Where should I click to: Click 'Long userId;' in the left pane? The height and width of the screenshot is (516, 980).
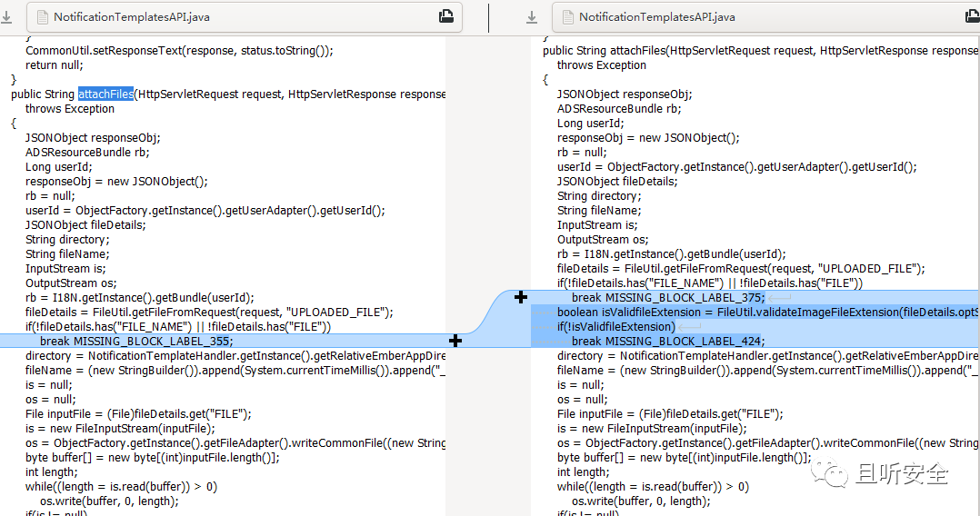coord(59,167)
